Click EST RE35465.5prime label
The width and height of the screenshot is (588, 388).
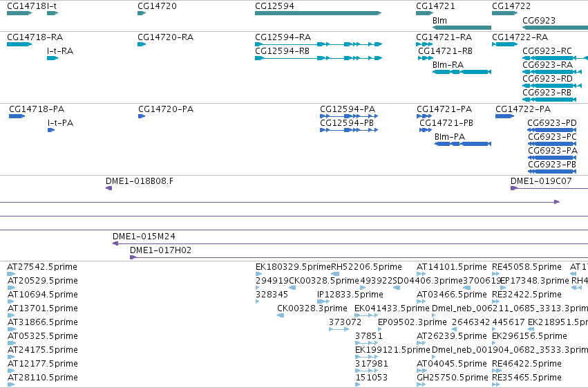[x=527, y=378]
